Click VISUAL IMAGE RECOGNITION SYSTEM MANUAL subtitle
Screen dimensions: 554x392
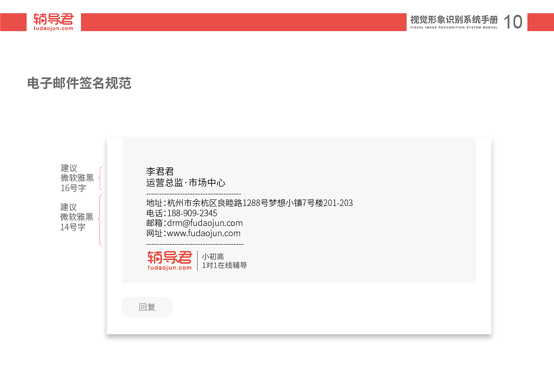(454, 27)
